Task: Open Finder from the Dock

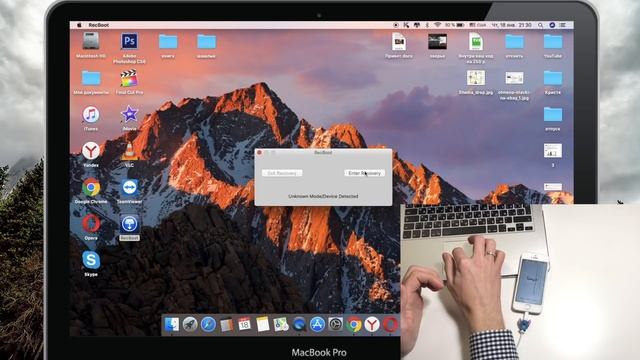Action: (171, 324)
